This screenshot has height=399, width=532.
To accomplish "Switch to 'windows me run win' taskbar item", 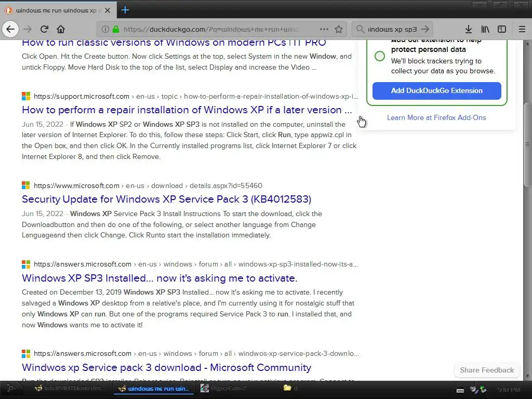I will tap(154, 389).
